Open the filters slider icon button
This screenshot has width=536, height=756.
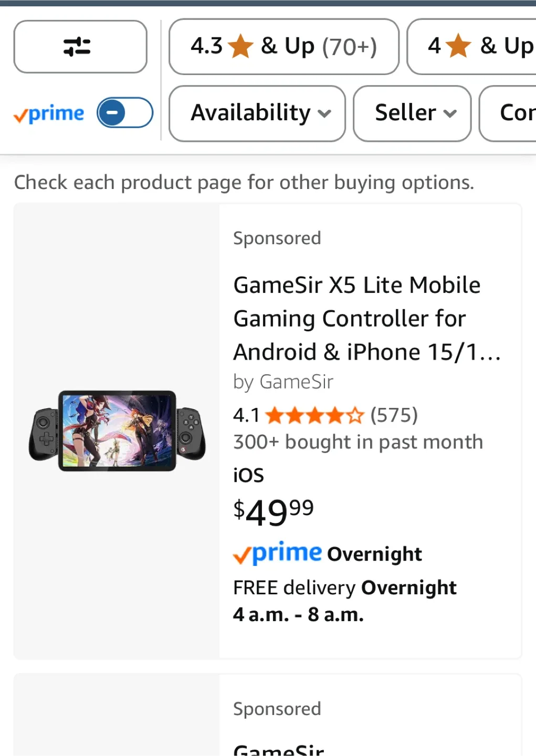click(80, 47)
